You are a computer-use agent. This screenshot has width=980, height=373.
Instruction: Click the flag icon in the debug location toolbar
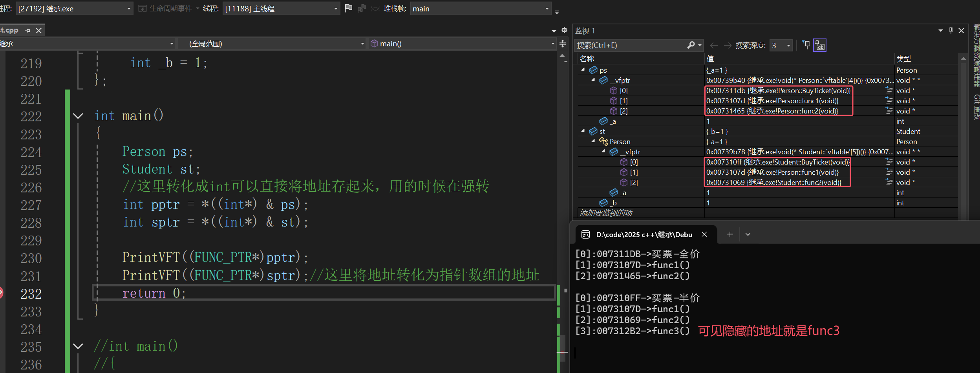point(348,8)
